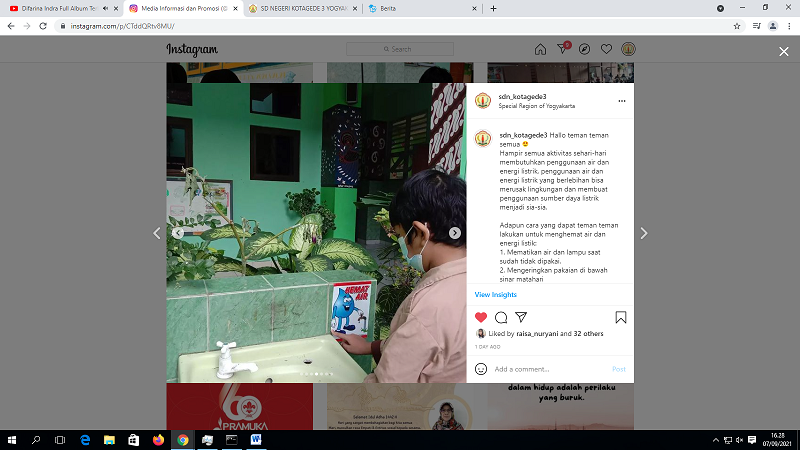The image size is (800, 450).
Task: Go back in browser history
Action: 11,26
